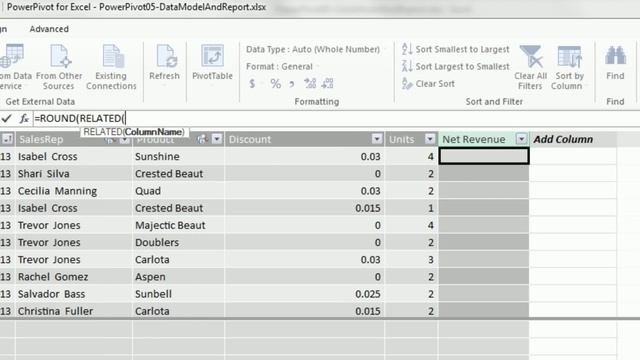640x360 pixels.
Task: Confirm the formula with the checkmark icon
Action: [x=7, y=118]
